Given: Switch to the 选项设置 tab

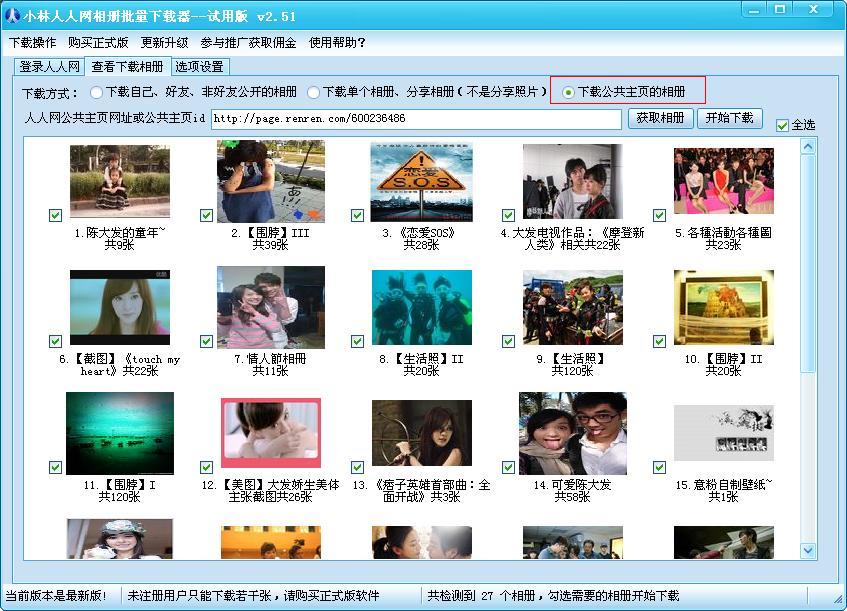Looking at the screenshot, I should pos(199,67).
